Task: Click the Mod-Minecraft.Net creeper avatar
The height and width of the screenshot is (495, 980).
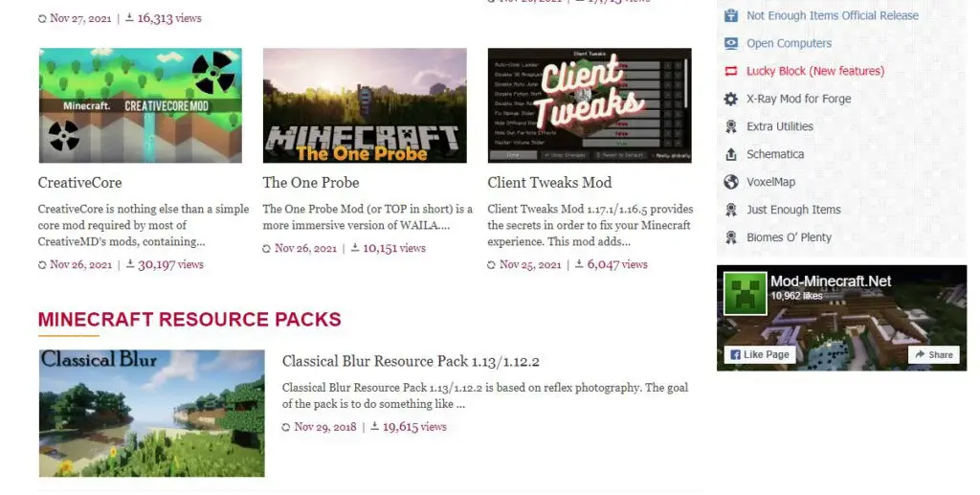Action: pyautogui.click(x=745, y=293)
